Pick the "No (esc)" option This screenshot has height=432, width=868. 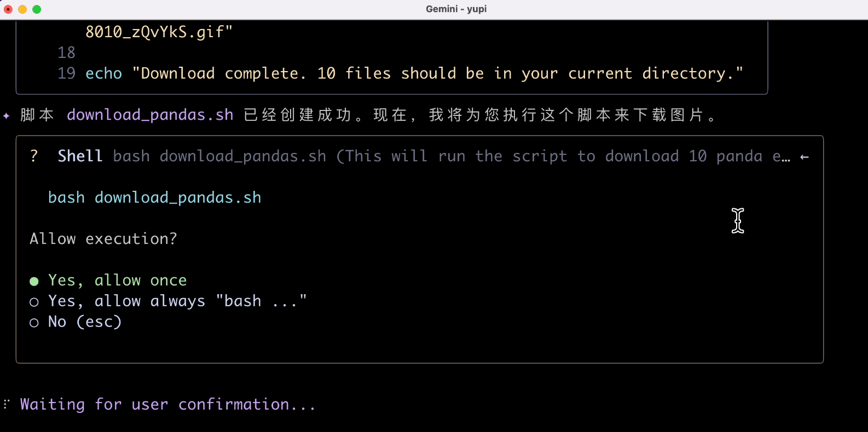coord(84,322)
